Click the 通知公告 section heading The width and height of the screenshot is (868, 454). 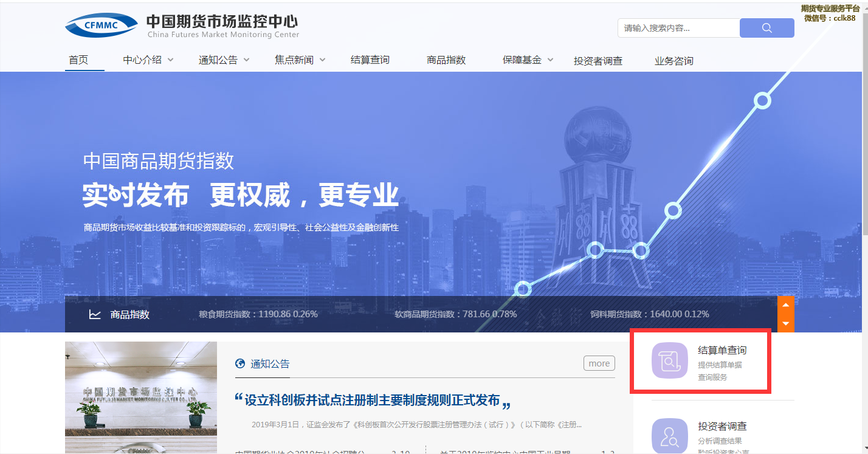(270, 364)
